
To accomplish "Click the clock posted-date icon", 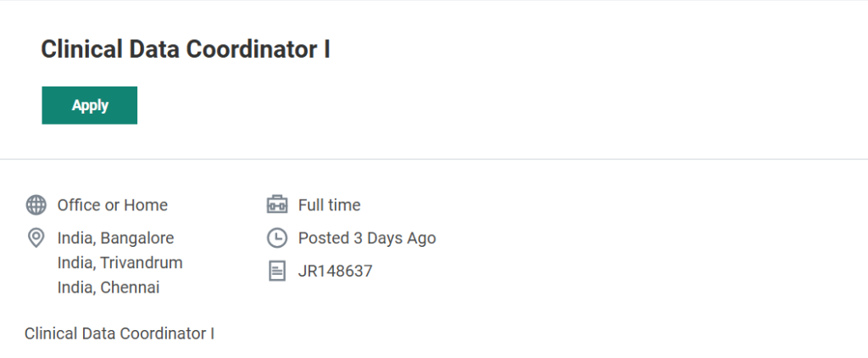I will [x=277, y=238].
